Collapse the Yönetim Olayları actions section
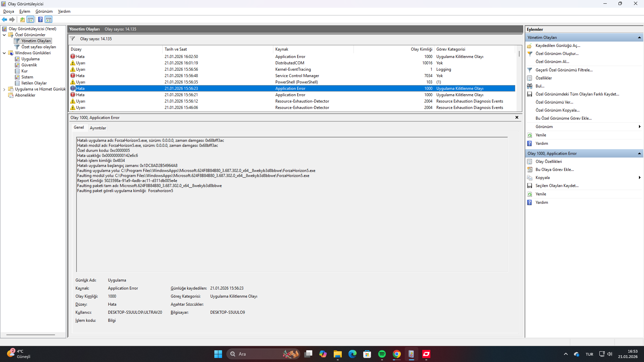644x362 pixels. click(x=639, y=38)
